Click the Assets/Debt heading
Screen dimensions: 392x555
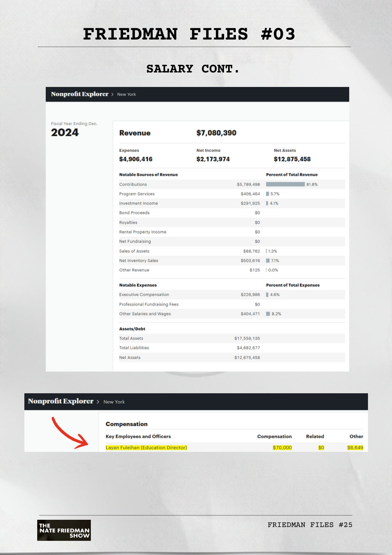point(132,329)
